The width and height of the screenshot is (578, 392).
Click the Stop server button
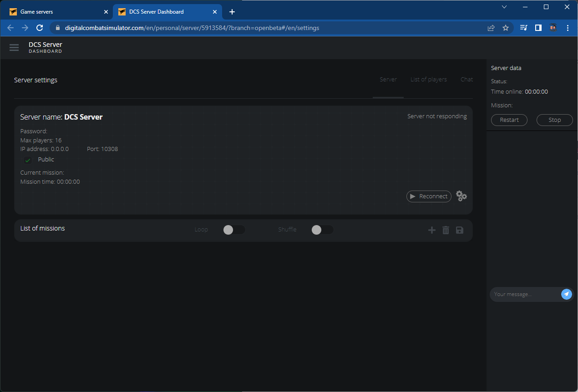click(x=555, y=120)
